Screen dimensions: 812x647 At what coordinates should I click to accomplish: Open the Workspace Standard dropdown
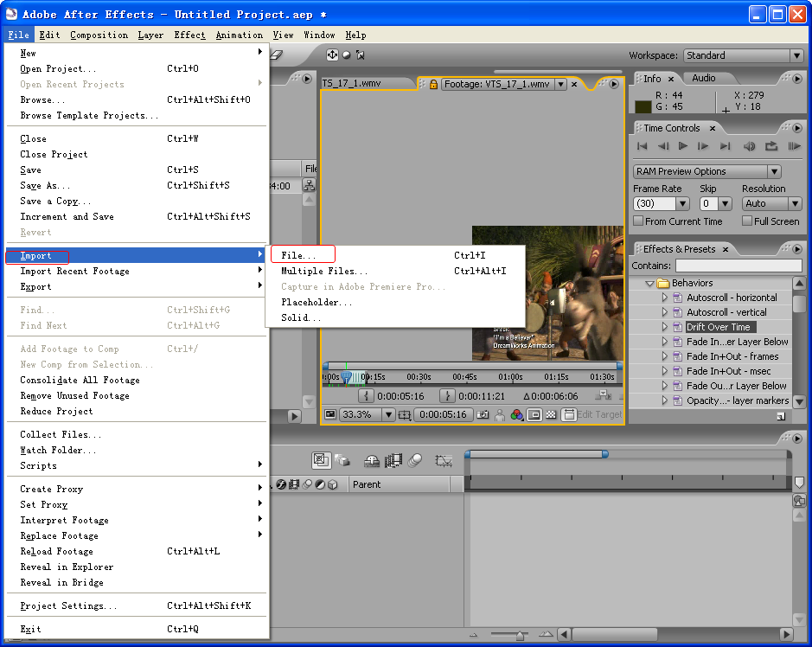point(743,55)
